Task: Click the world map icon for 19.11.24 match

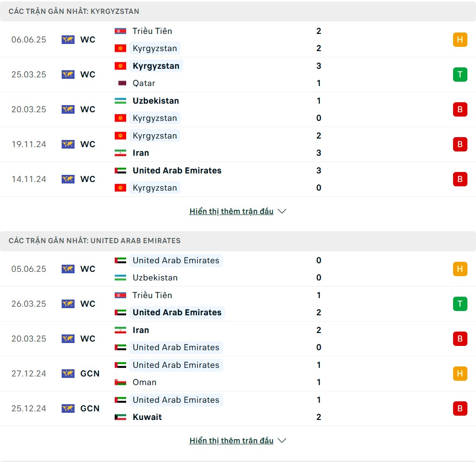Action: click(68, 144)
